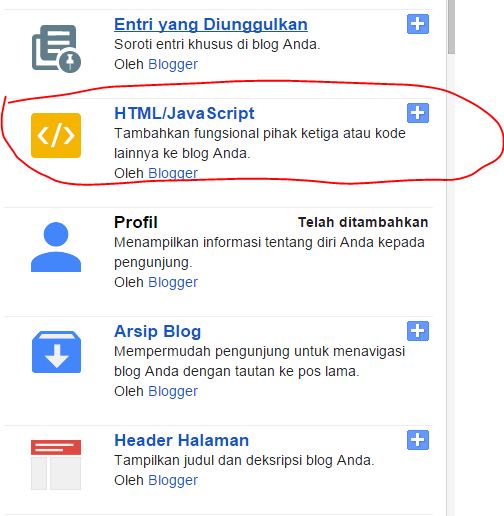Screen dimensions: 504x516
Task: Open the Arsip Blog title link
Action: tap(157, 332)
